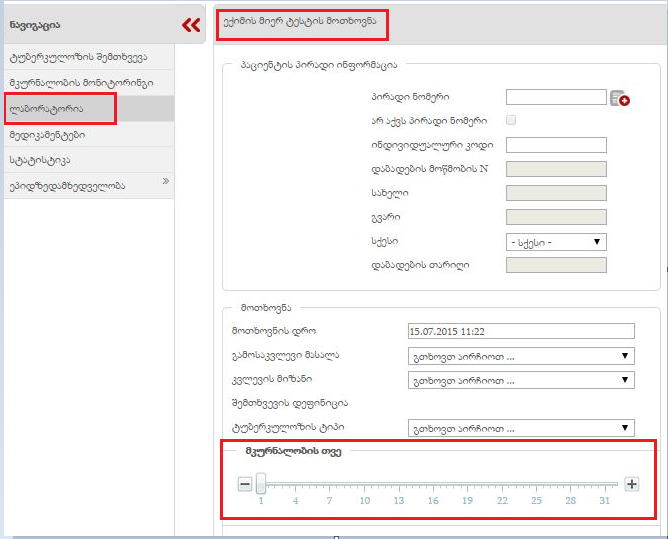Click the minus button on treatment month slider

(245, 484)
